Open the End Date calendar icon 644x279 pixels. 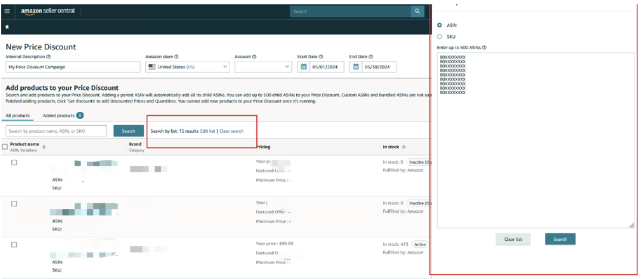tap(356, 67)
